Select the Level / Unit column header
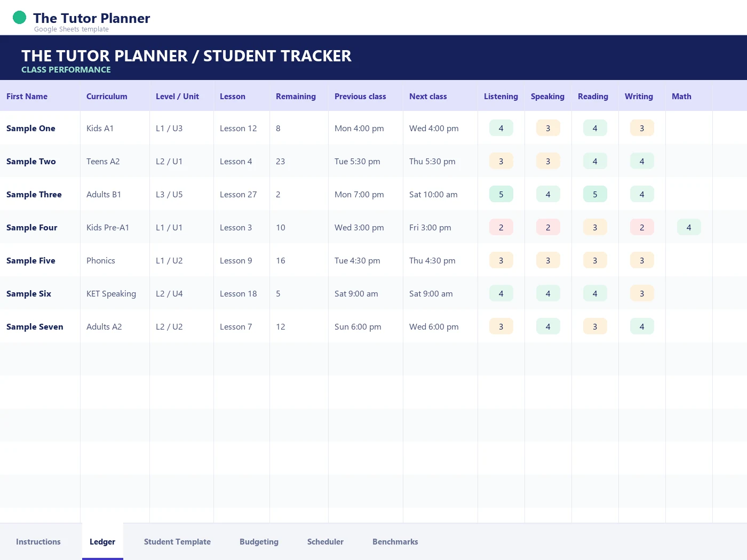 point(181,96)
